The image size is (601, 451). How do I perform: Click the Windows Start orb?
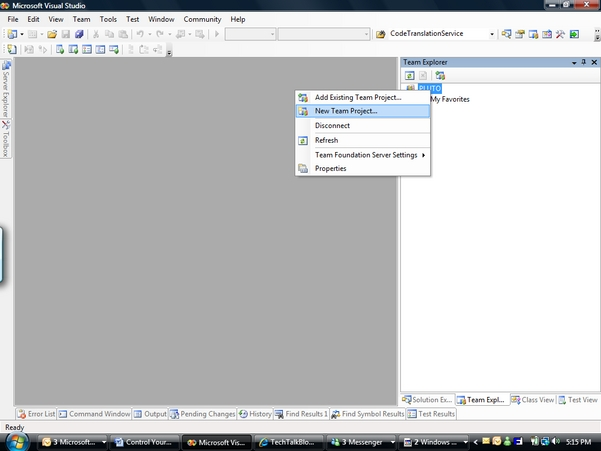coord(16,442)
